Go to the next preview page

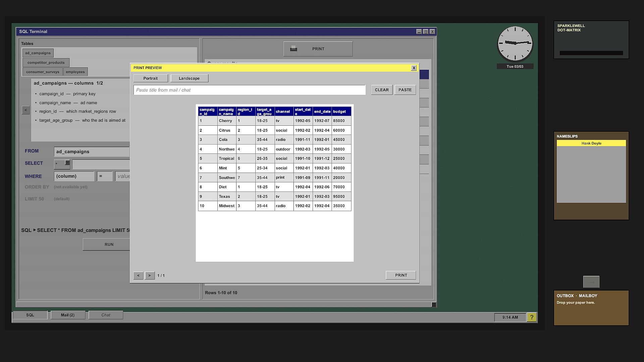(x=150, y=276)
